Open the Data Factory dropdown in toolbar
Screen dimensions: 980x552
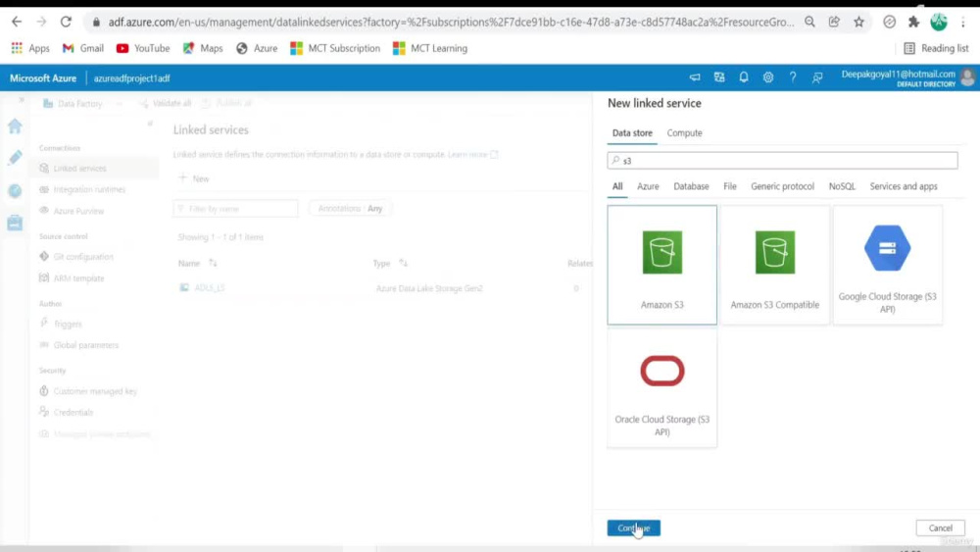(x=81, y=103)
